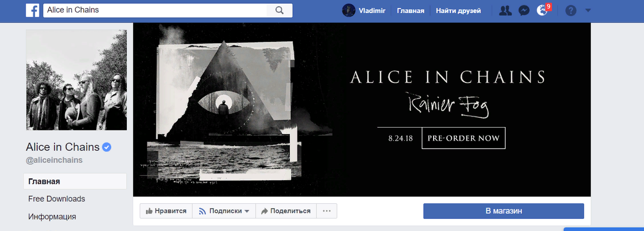Click the search magnifier button
The image size is (644, 231).
click(x=280, y=10)
